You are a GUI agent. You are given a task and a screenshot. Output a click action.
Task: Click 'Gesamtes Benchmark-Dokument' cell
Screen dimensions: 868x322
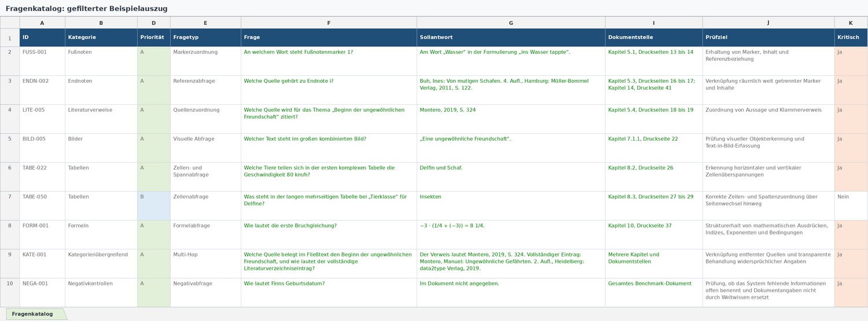click(654, 292)
